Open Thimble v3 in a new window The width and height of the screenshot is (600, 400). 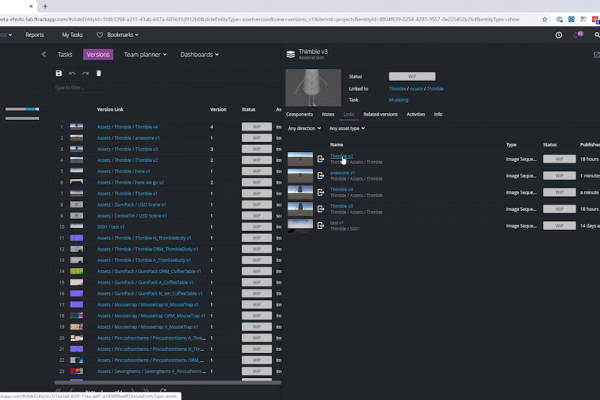coord(596,55)
